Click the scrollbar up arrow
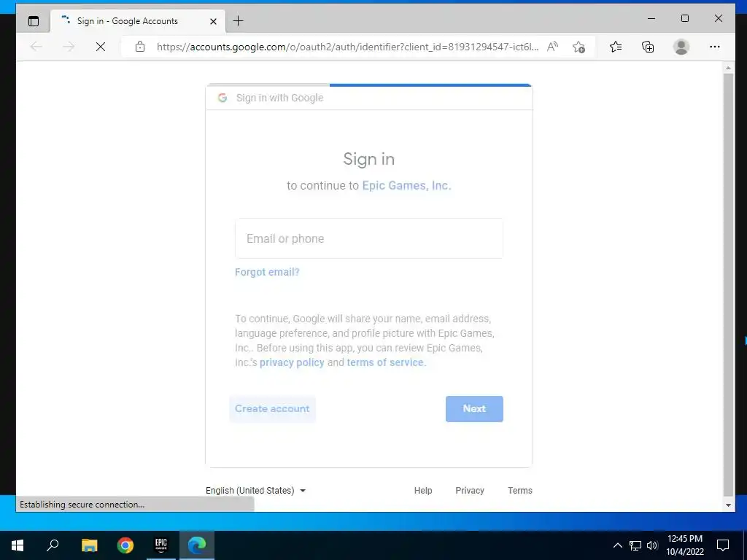Screen dimensions: 747x560 (729, 68)
